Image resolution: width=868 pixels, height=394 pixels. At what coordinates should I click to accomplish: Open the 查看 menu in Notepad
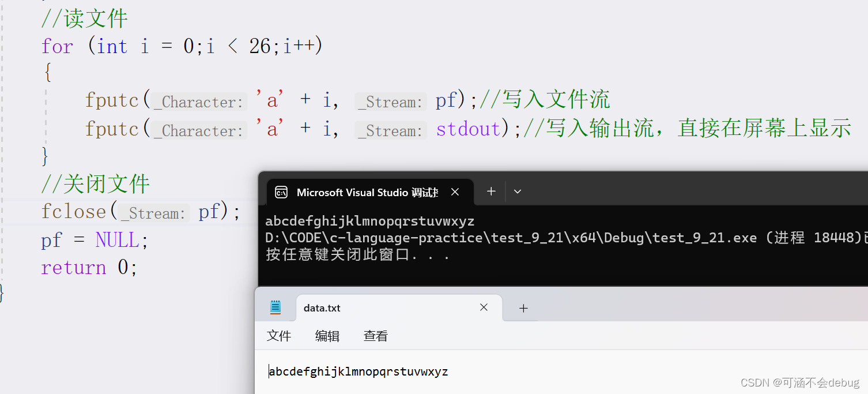pyautogui.click(x=375, y=336)
